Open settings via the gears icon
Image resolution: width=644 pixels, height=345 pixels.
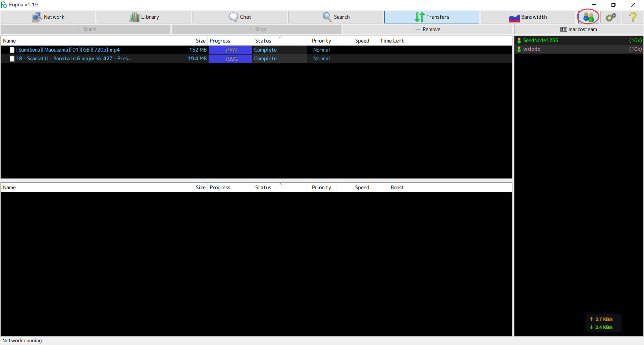(610, 17)
